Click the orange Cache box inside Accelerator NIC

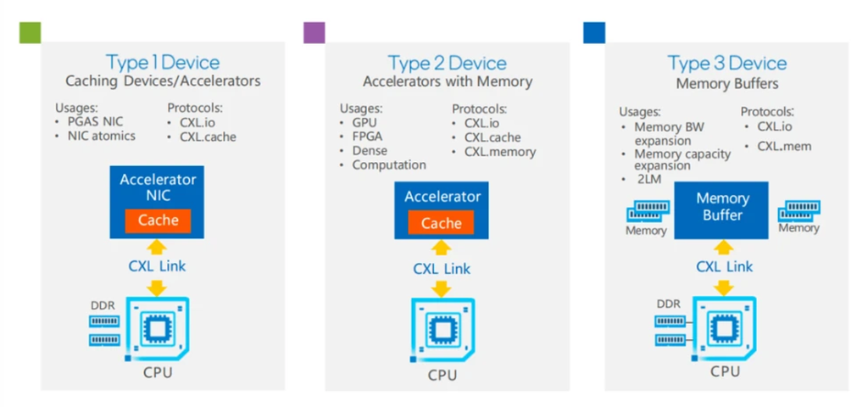tap(159, 220)
